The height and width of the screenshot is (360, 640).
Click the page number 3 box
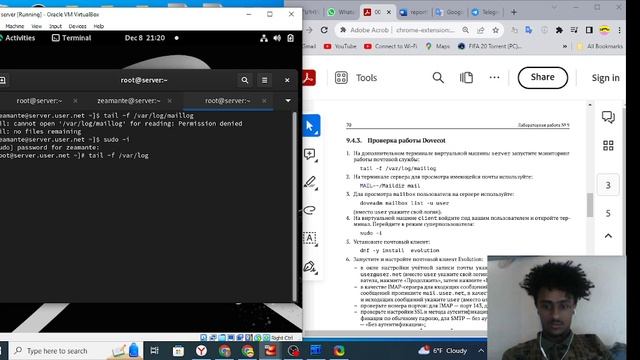click(x=608, y=185)
